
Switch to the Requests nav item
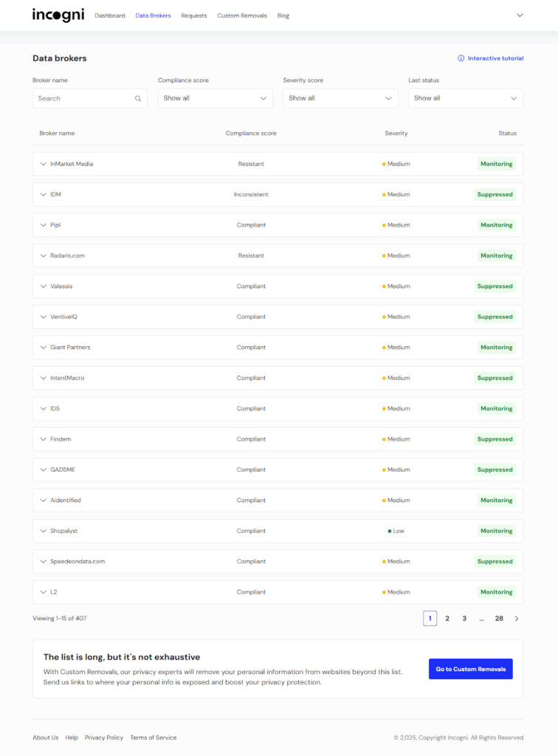pyautogui.click(x=194, y=16)
